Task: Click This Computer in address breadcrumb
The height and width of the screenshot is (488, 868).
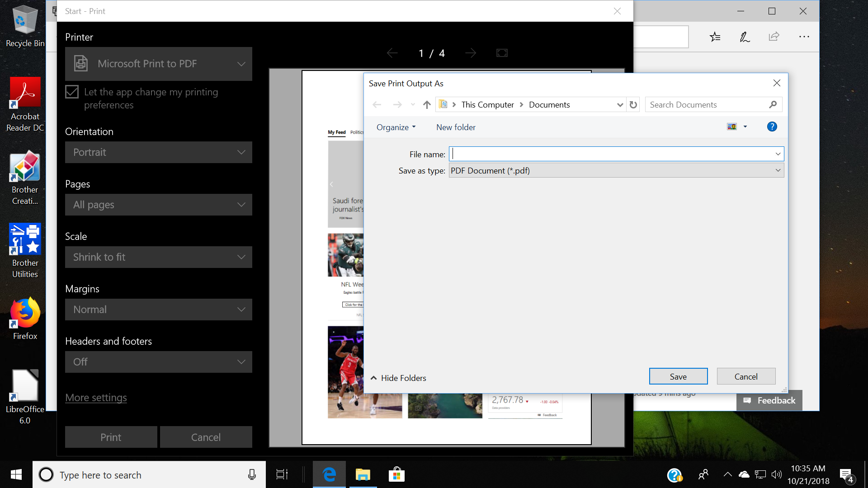Action: tap(487, 105)
